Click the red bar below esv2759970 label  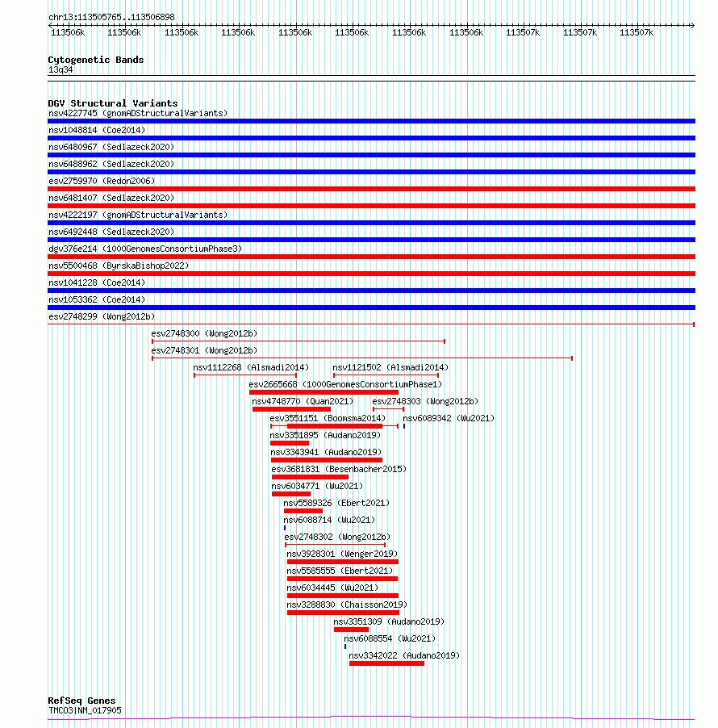(x=371, y=189)
